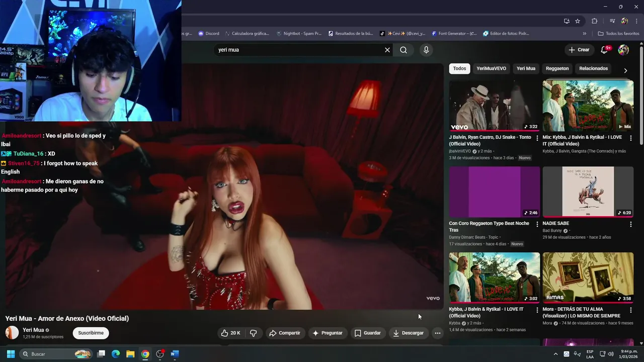This screenshot has height=362, width=644.
Task: Open YouTube notifications bell
Action: [x=605, y=50]
